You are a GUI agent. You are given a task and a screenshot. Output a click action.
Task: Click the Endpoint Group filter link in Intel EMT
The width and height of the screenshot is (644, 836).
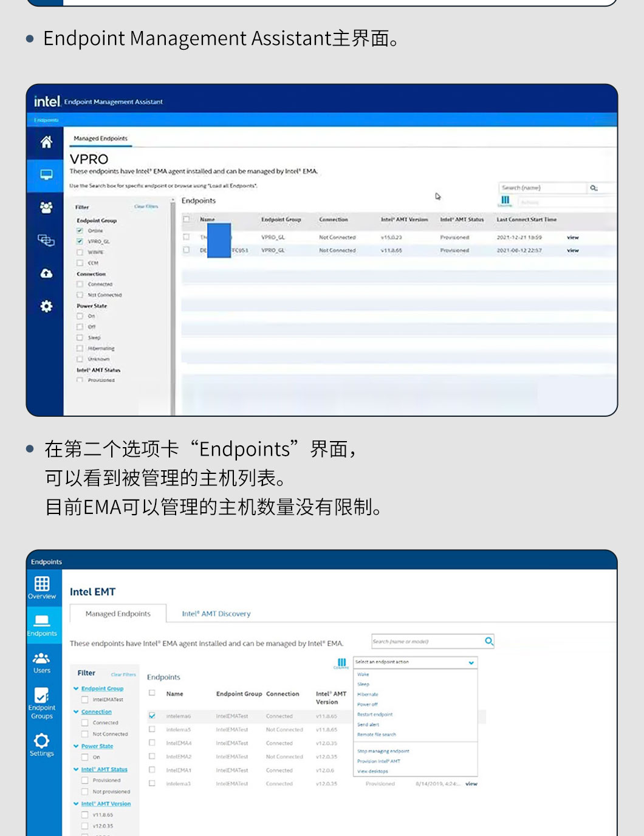[103, 689]
